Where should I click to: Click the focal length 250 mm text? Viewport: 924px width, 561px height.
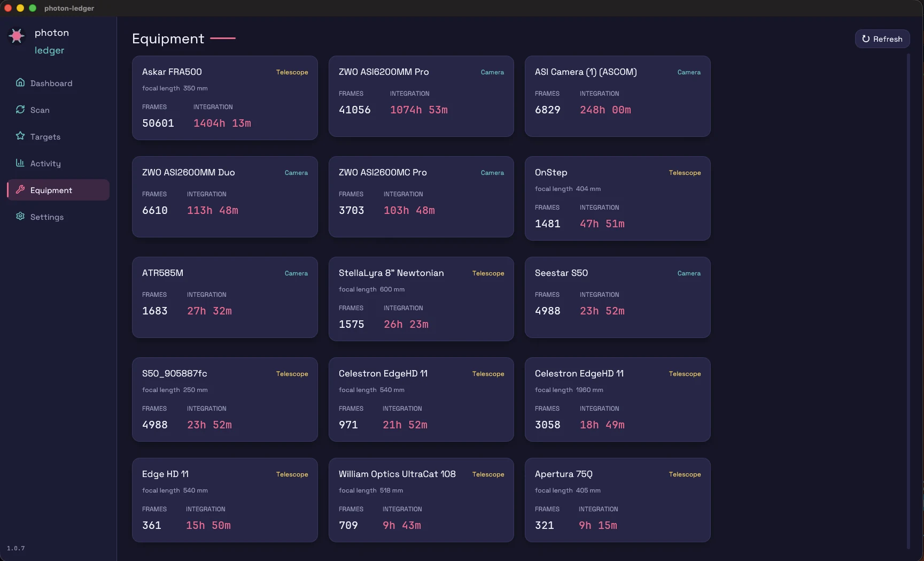point(175,390)
